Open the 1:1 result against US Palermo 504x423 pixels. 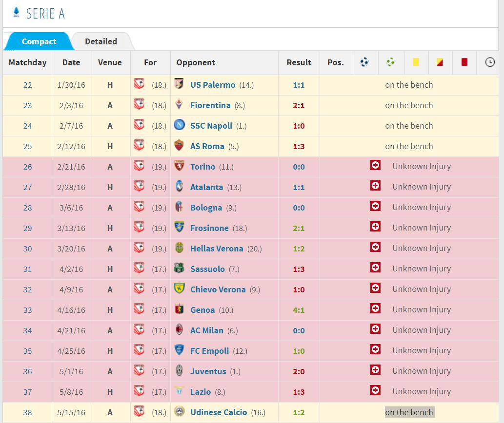point(299,85)
